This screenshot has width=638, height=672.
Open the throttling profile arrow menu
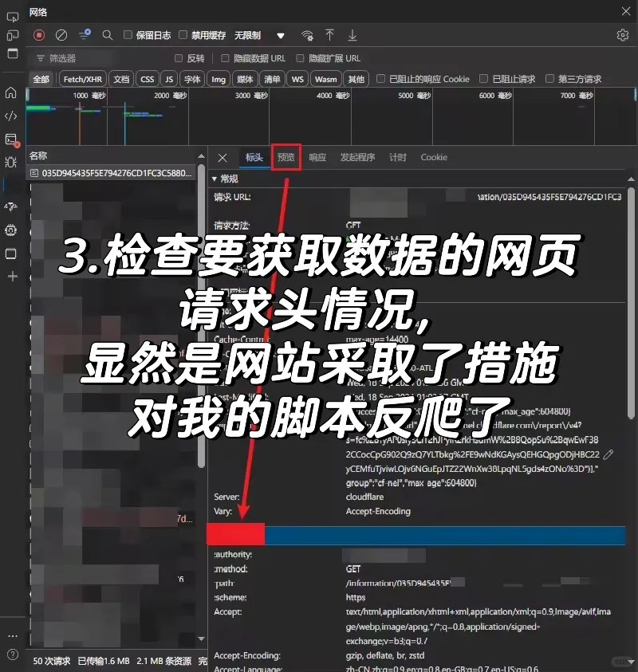pyautogui.click(x=281, y=35)
